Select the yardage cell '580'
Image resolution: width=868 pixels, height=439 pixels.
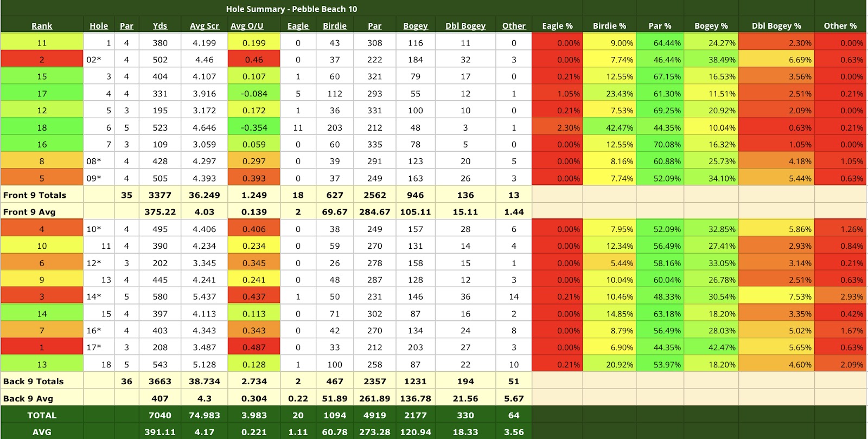click(x=160, y=296)
